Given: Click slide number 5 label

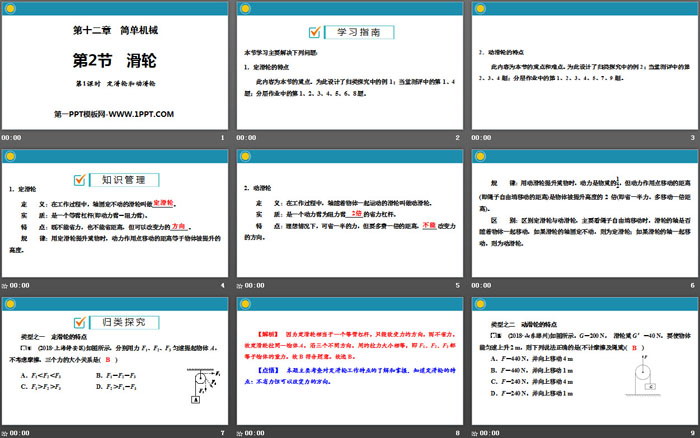Looking at the screenshot, I should pos(458,285).
